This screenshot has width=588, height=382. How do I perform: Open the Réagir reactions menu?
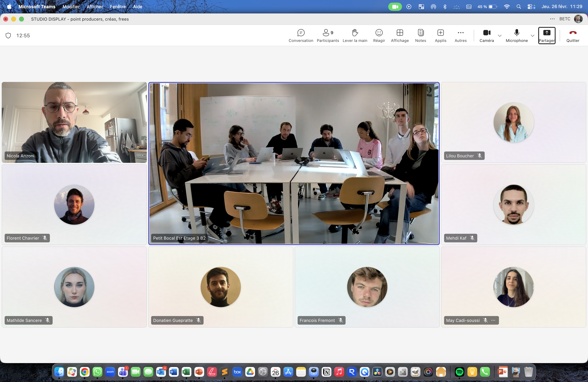click(x=379, y=36)
